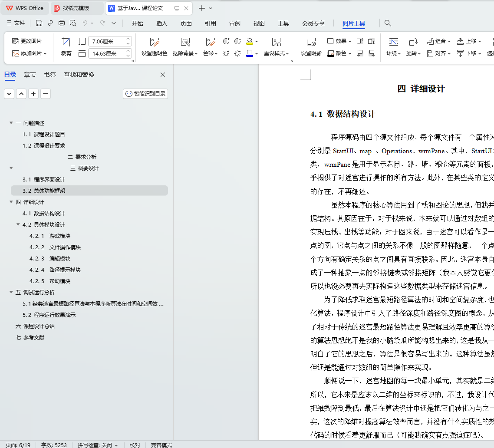
Task: Switch to the 找稻壳模板 window tab
Action: coord(77,8)
